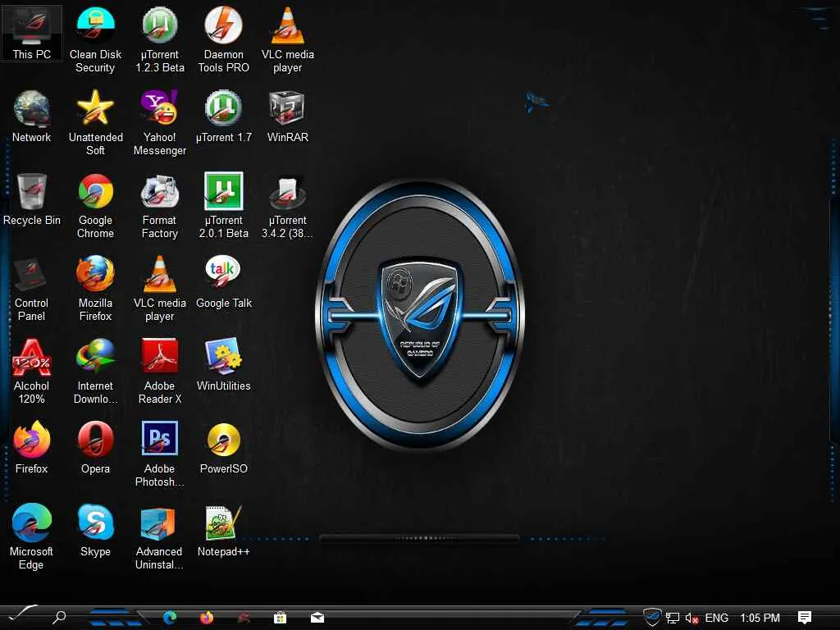
Task: Open the Action Center notifications icon
Action: click(804, 618)
